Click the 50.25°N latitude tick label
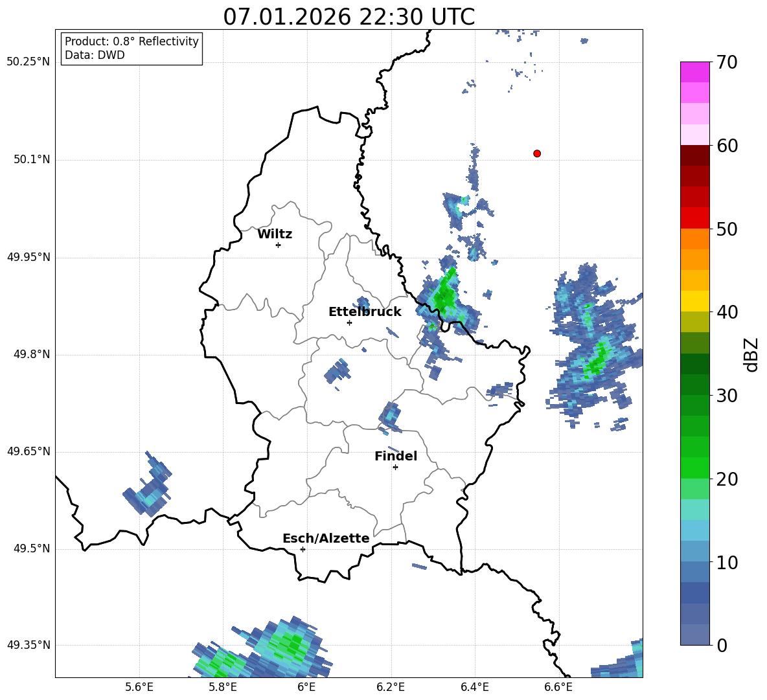 tap(29, 62)
